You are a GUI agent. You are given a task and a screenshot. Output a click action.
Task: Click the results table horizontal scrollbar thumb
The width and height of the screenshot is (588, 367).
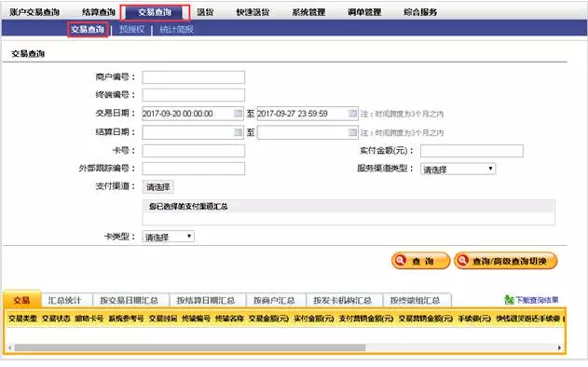190,347
